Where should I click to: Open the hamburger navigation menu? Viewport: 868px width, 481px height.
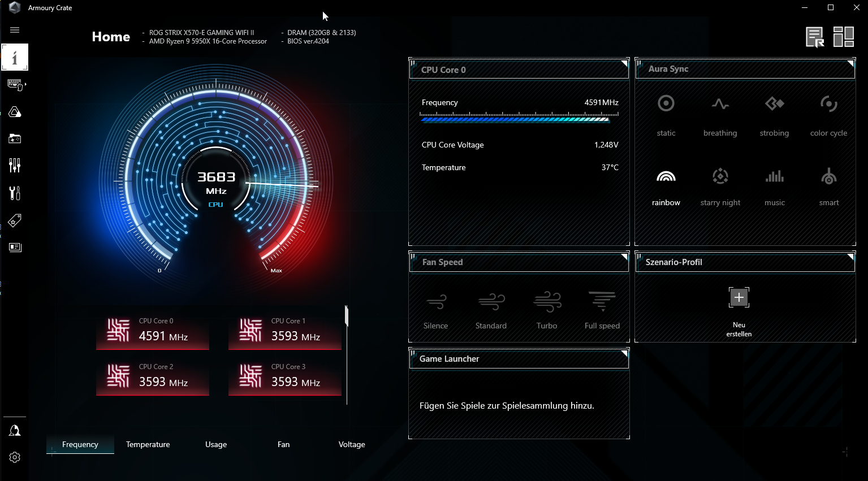point(15,30)
